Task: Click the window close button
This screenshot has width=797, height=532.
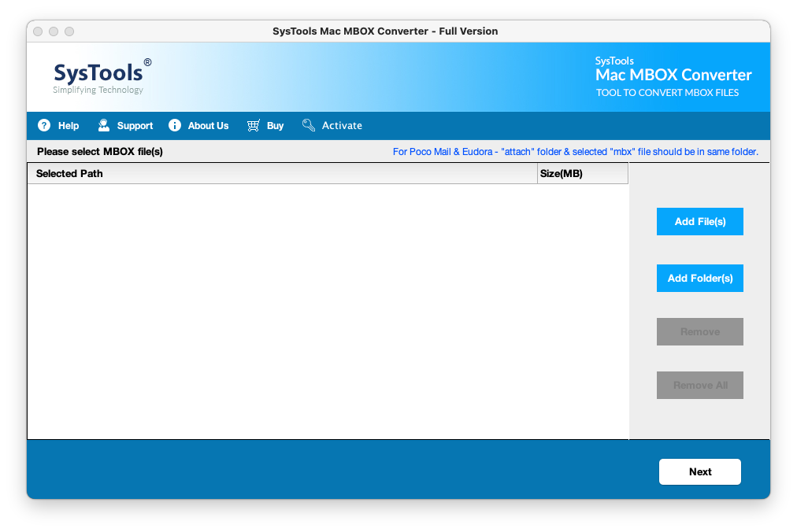Action: click(38, 31)
